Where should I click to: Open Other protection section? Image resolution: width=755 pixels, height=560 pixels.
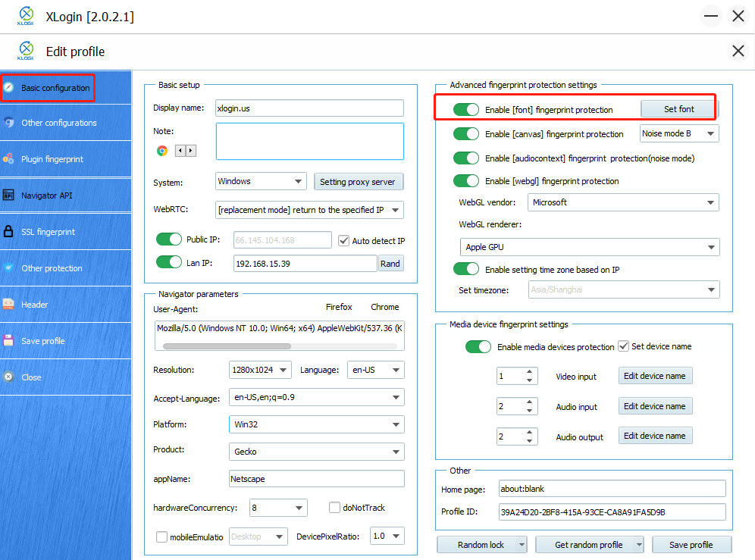pyautogui.click(x=65, y=268)
